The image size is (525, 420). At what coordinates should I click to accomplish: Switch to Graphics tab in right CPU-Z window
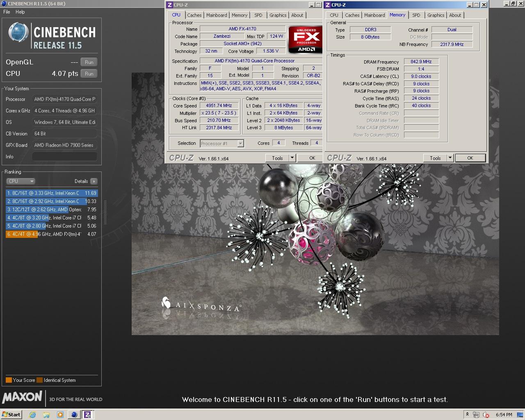click(436, 15)
